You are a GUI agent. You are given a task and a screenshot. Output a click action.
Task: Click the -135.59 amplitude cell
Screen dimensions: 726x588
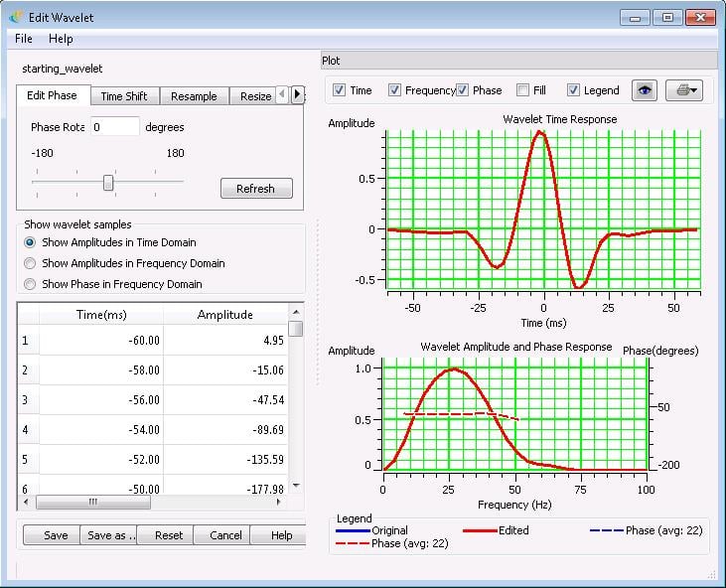click(225, 459)
